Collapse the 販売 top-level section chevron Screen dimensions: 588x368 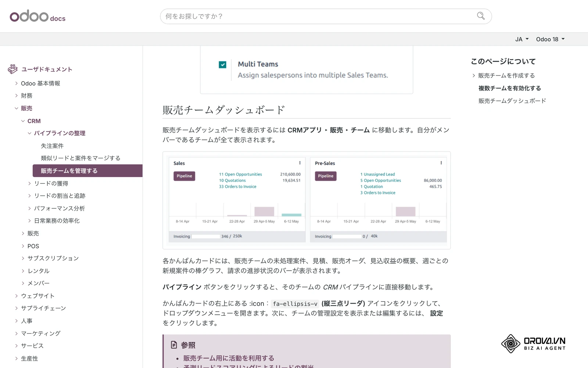pyautogui.click(x=16, y=108)
